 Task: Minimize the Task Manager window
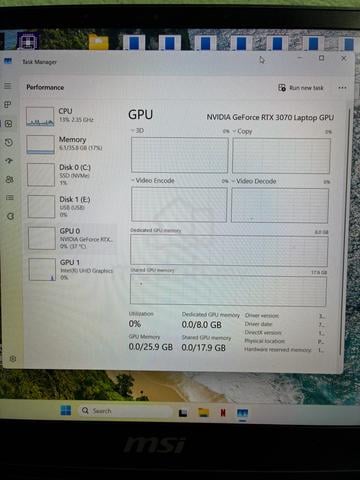[x=299, y=58]
